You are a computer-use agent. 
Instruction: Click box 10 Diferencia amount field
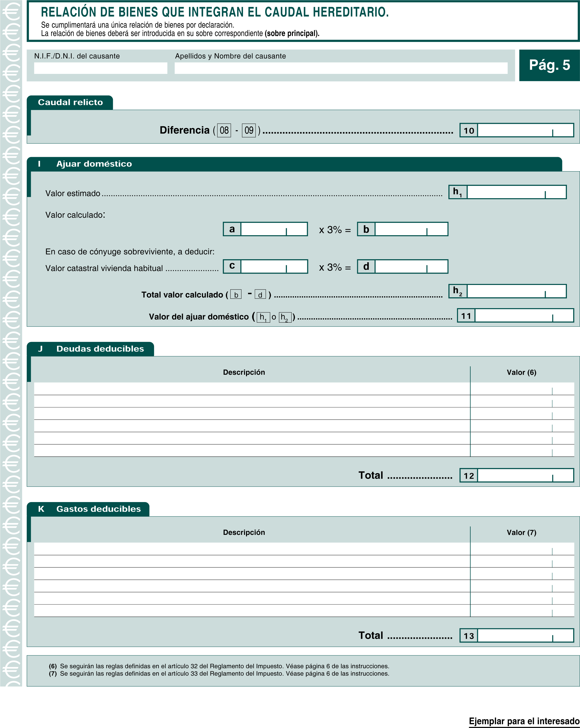(x=526, y=130)
